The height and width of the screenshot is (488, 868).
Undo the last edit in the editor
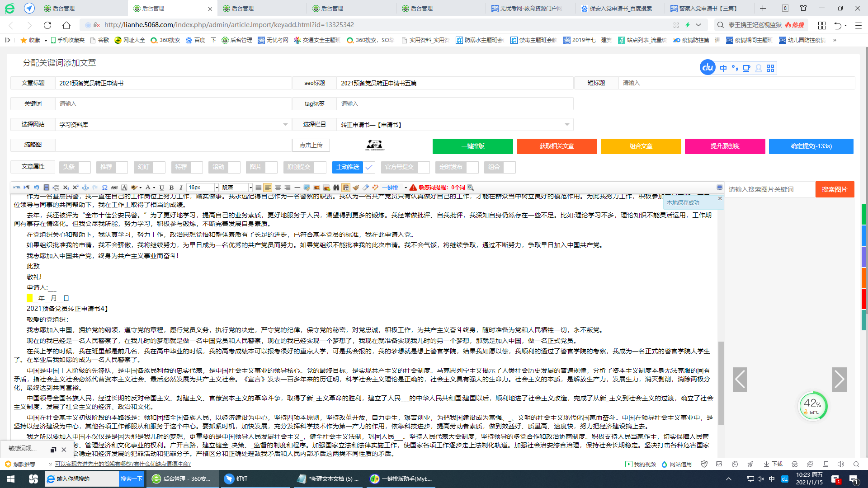[x=37, y=188]
